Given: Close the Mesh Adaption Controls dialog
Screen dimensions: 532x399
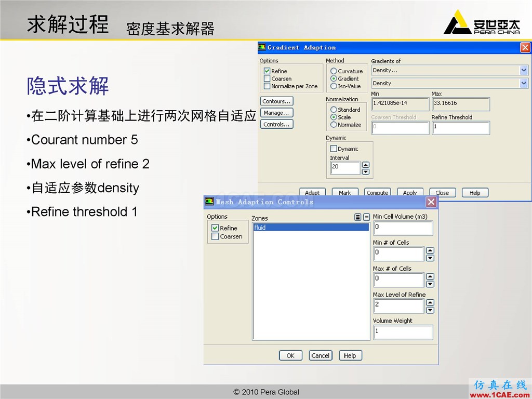Looking at the screenshot, I should [431, 202].
